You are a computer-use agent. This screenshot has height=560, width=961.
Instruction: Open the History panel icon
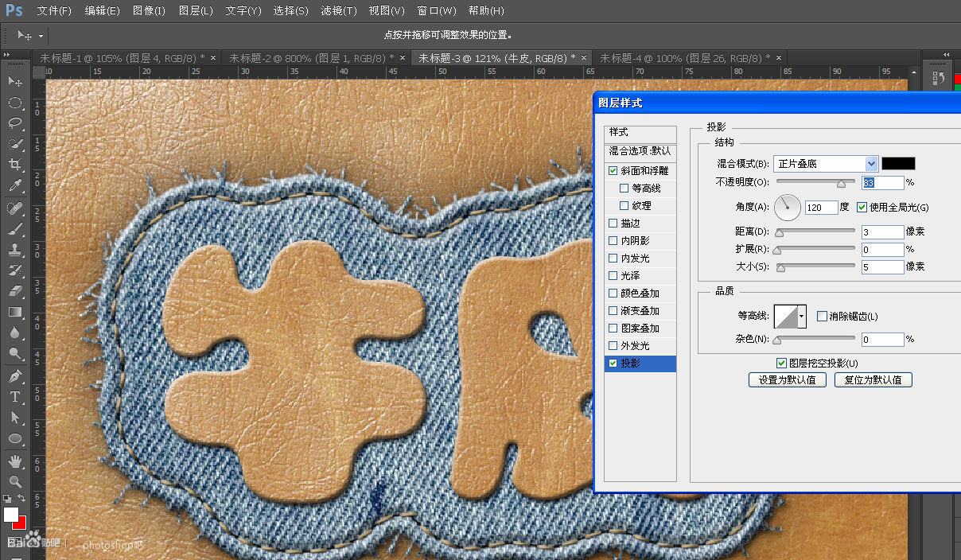pyautogui.click(x=939, y=78)
